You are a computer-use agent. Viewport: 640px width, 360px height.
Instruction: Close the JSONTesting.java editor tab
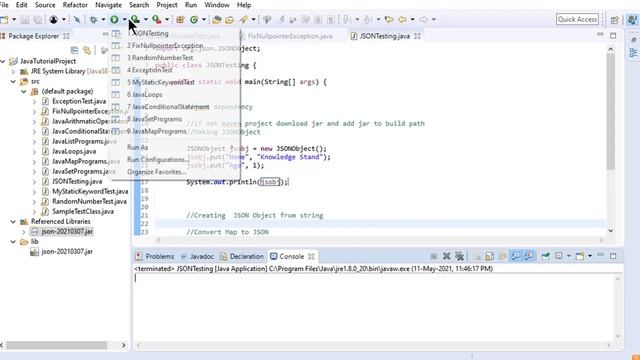(417, 36)
